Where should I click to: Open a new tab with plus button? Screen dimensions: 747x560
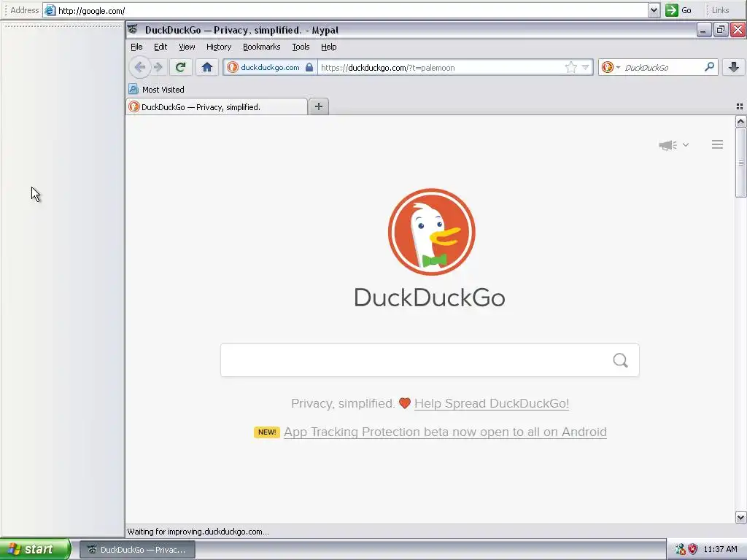click(x=319, y=106)
